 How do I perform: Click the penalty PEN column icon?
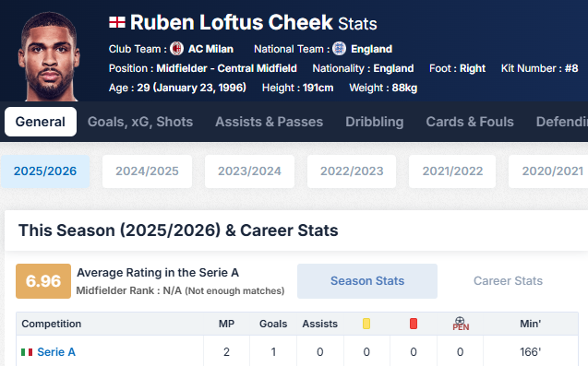click(461, 324)
